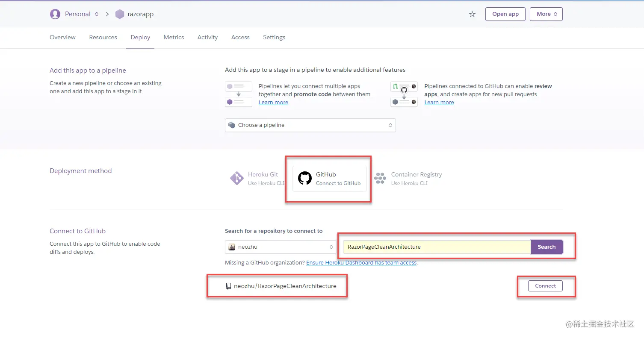The image size is (644, 338).
Task: Click the purple Search button
Action: 547,247
